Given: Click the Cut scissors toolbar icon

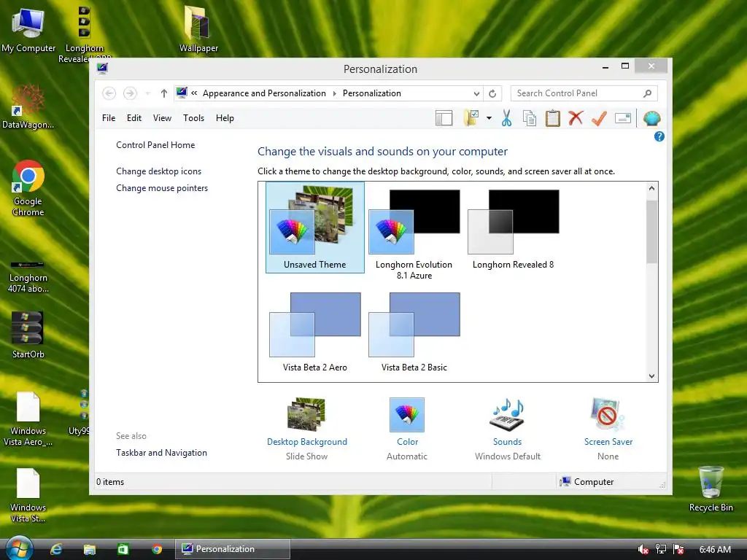Looking at the screenshot, I should coord(506,118).
